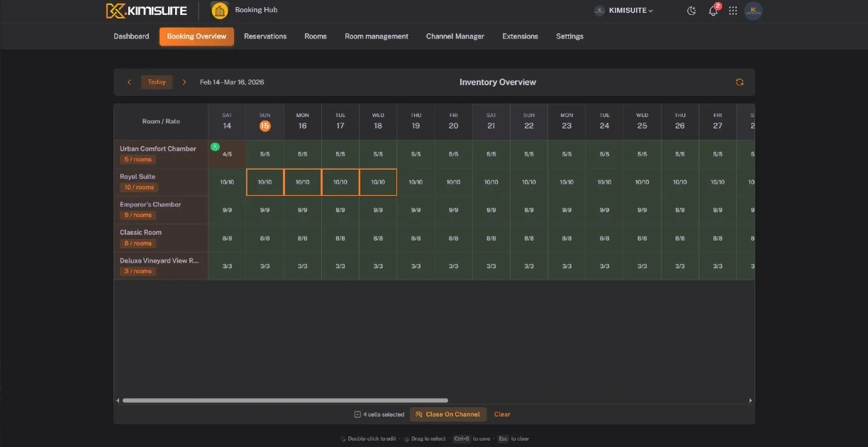The height and width of the screenshot is (447, 868).
Task: Click the Kimisuite logo
Action: coord(147,11)
